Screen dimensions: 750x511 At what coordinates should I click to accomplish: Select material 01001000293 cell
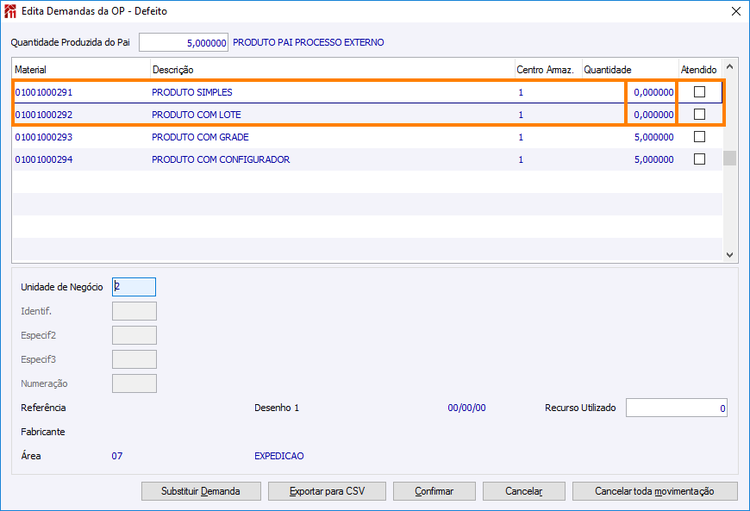pyautogui.click(x=44, y=137)
